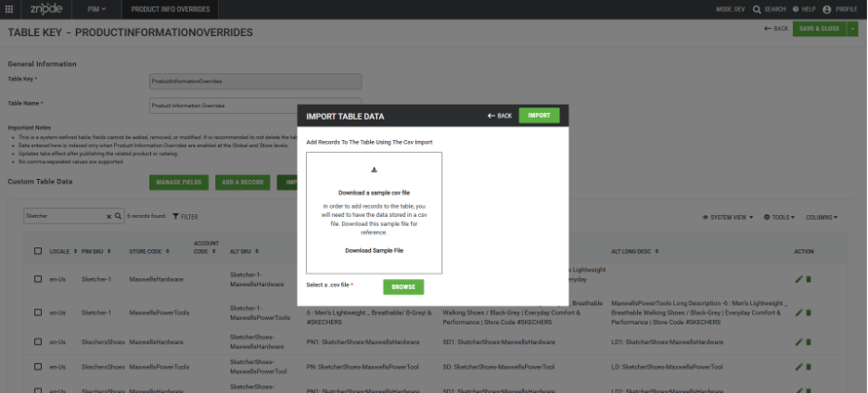This screenshot has width=868, height=393.
Task: Open the apps grid menu icon
Action: (x=9, y=9)
